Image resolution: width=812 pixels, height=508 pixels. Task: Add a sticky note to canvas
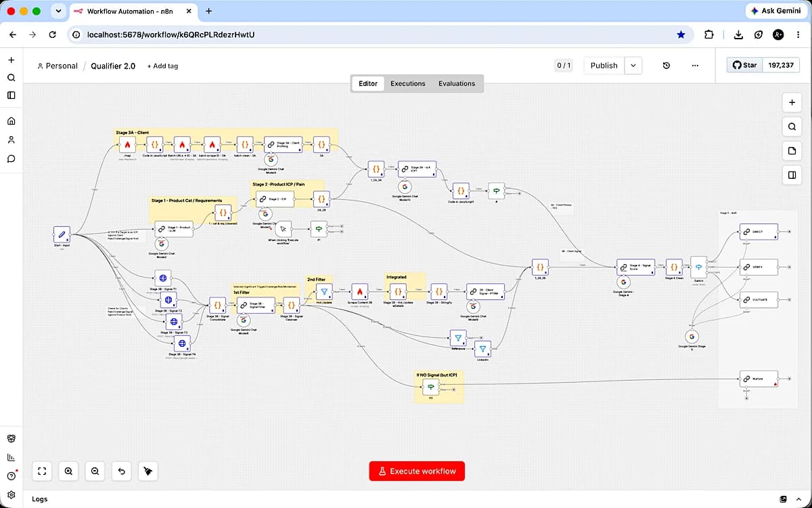(792, 150)
